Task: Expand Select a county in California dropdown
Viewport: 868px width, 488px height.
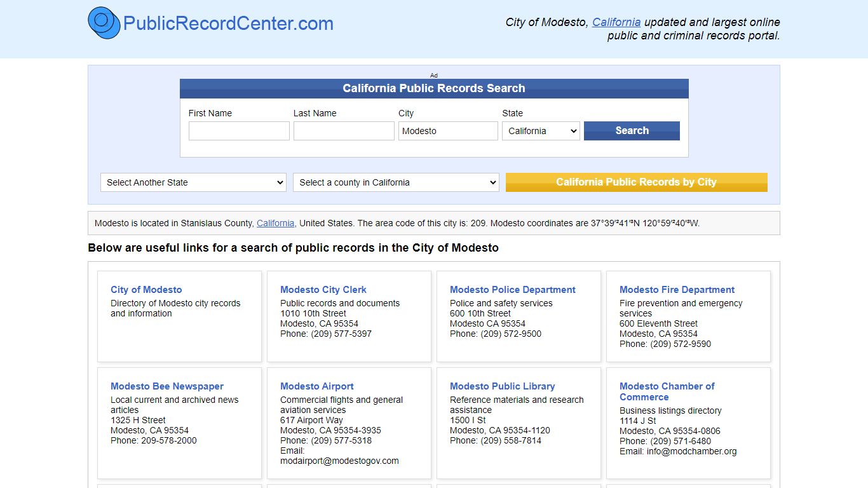Action: click(x=396, y=182)
